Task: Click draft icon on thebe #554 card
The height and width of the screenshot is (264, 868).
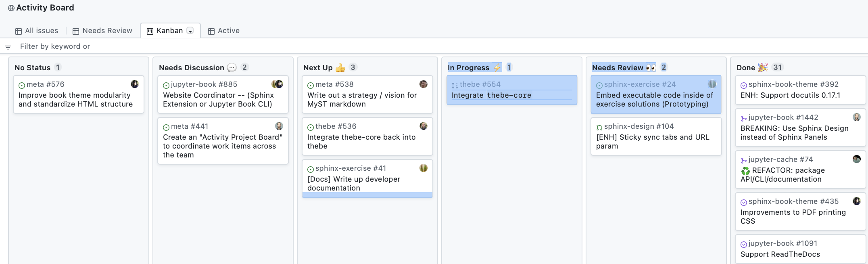Action: click(x=455, y=85)
